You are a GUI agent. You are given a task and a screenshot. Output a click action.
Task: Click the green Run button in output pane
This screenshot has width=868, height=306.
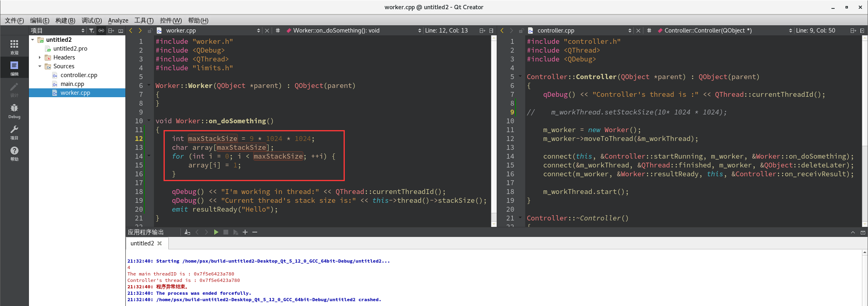click(x=216, y=232)
